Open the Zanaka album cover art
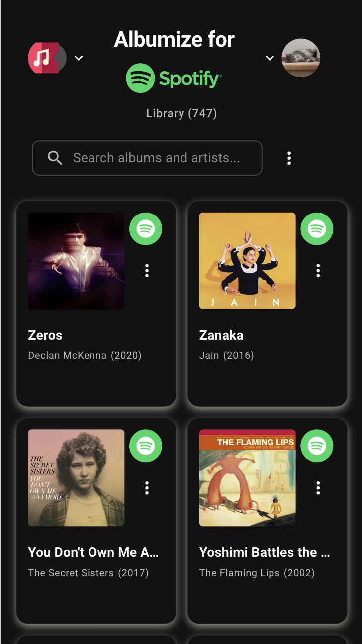This screenshot has height=644, width=362. pyautogui.click(x=247, y=261)
